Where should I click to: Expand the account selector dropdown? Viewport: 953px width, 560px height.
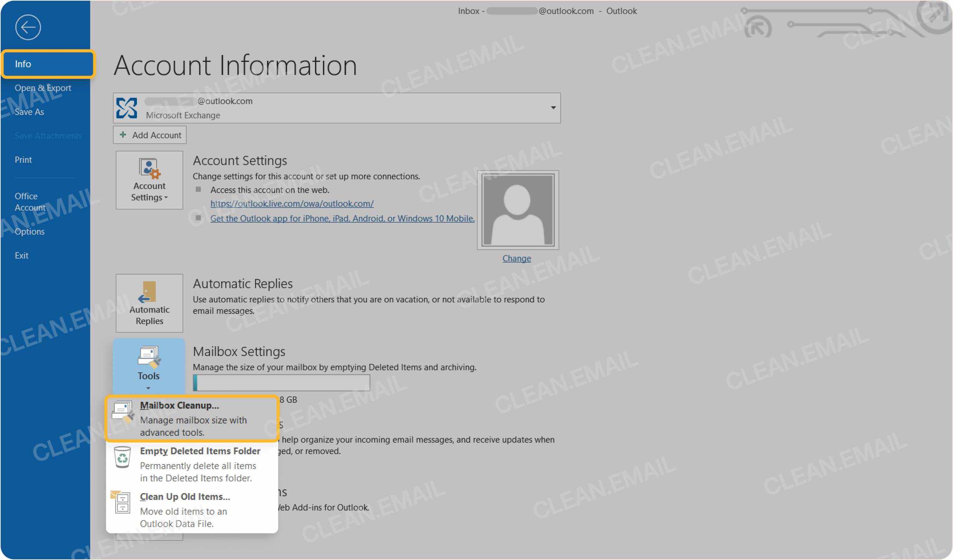pos(553,108)
